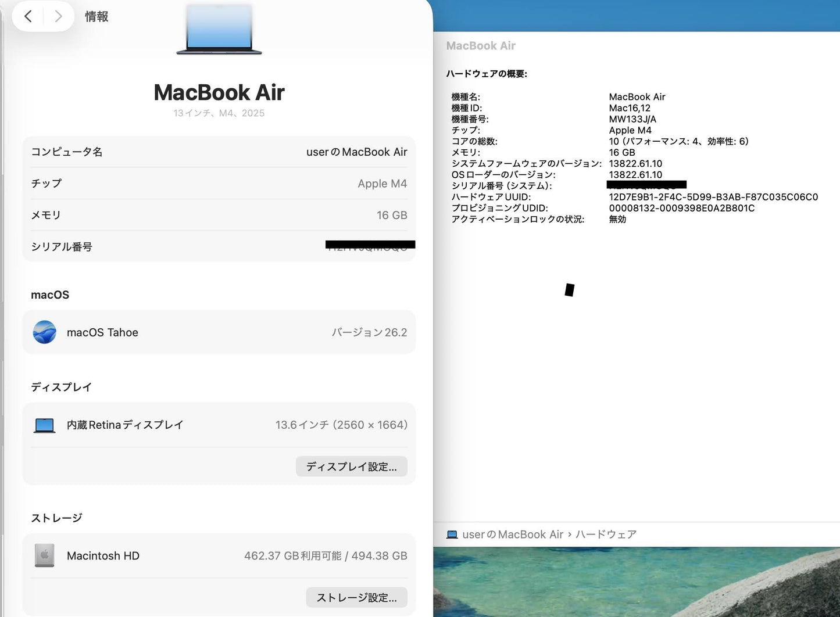840x617 pixels.
Task: Click 機種番号 value 'MW133J/A'
Action: coord(632,119)
